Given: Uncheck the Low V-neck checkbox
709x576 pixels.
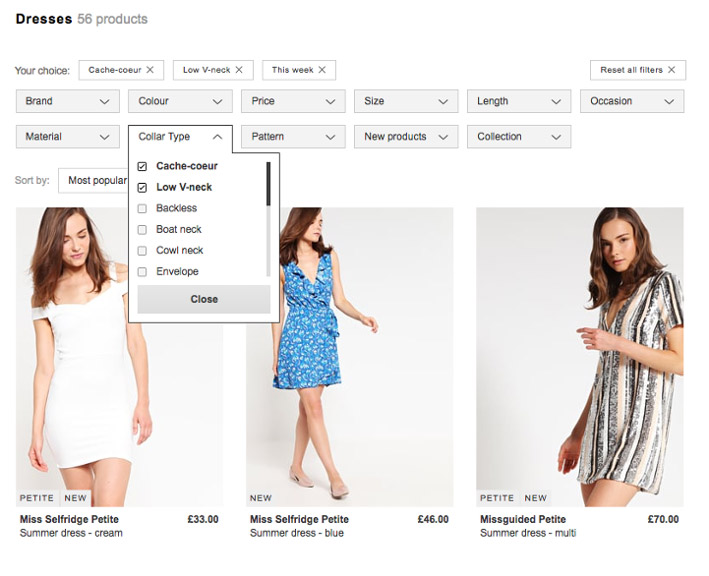Looking at the screenshot, I should [142, 187].
